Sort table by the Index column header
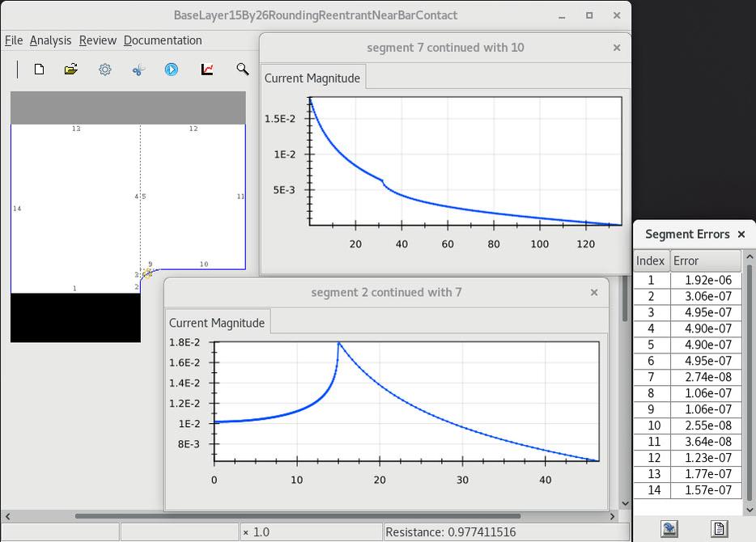This screenshot has width=756, height=542. (651, 260)
